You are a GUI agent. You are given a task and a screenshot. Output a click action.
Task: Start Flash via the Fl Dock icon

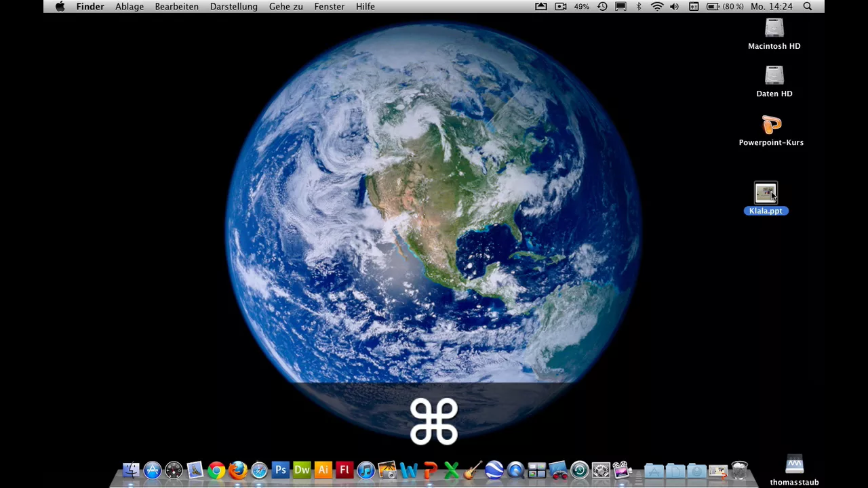pyautogui.click(x=344, y=470)
